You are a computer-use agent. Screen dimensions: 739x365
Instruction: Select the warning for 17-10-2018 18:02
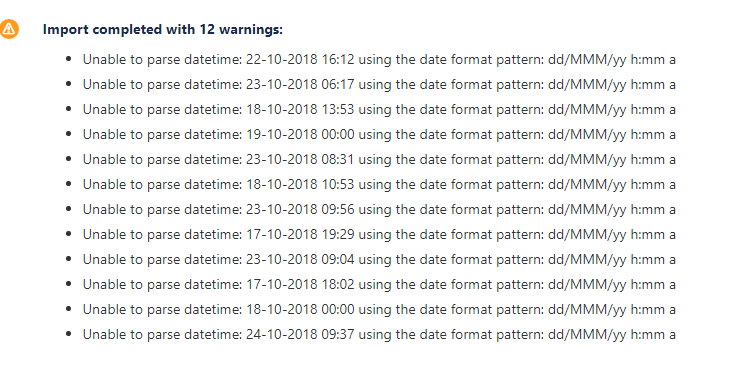point(379,284)
